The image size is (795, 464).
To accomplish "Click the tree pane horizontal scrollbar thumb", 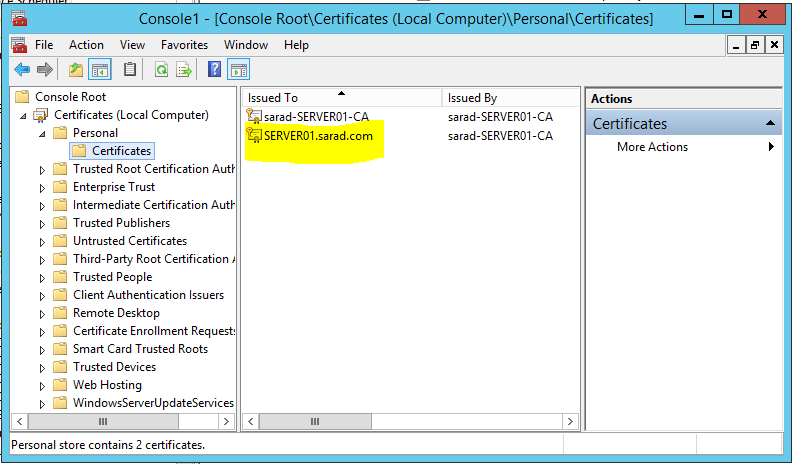I will (x=103, y=421).
